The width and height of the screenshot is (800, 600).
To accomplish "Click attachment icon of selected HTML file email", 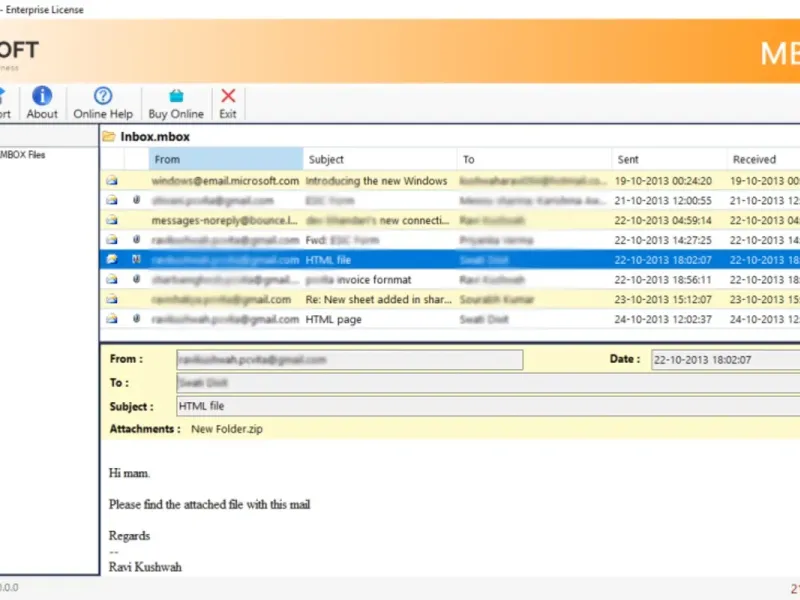I will point(136,259).
